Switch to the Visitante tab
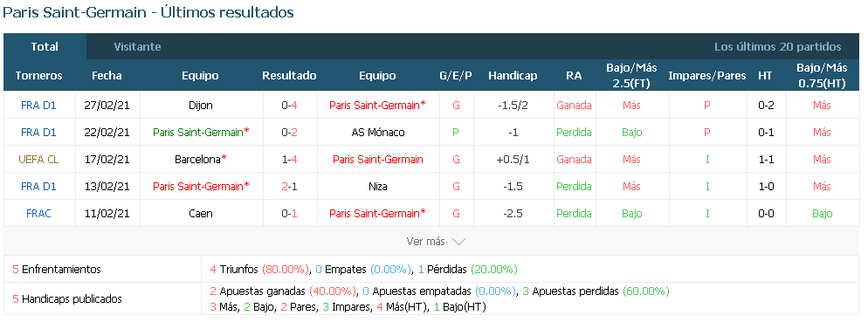The height and width of the screenshot is (322, 868). click(x=137, y=47)
